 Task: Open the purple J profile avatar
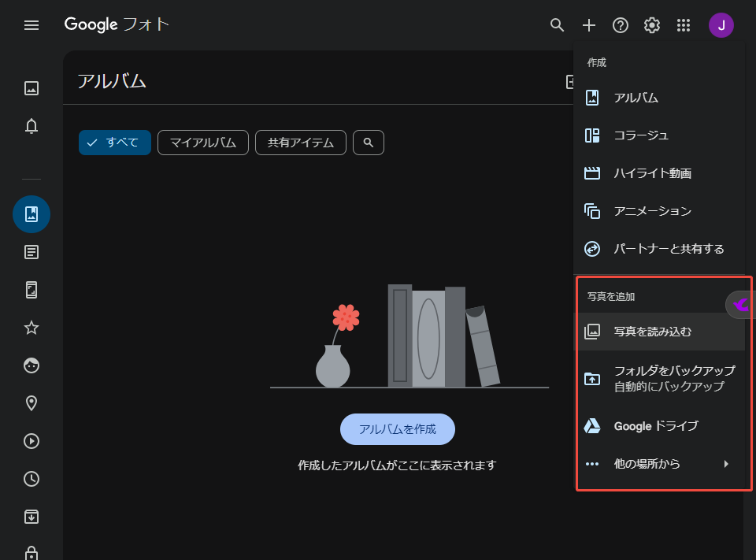[721, 25]
